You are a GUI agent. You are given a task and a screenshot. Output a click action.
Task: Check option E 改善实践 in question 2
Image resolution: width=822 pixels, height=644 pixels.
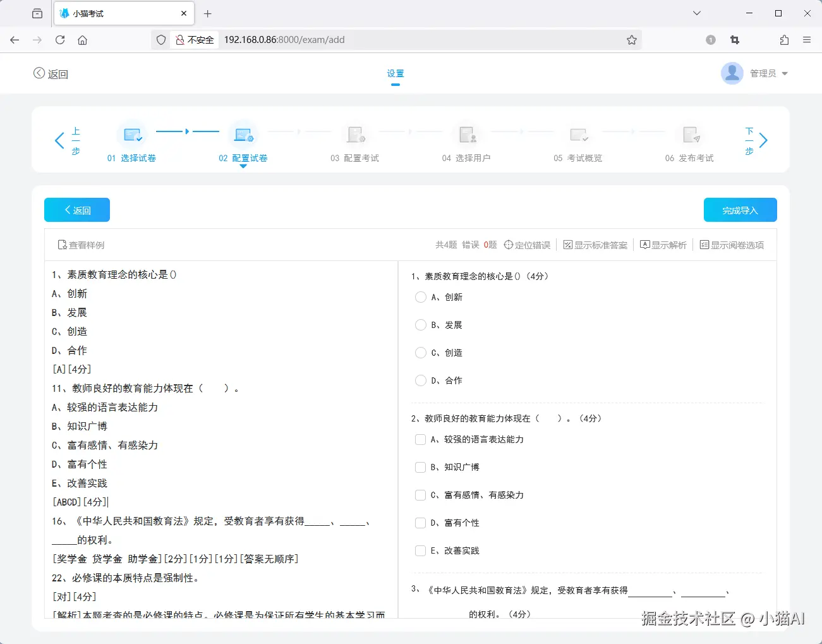point(420,550)
